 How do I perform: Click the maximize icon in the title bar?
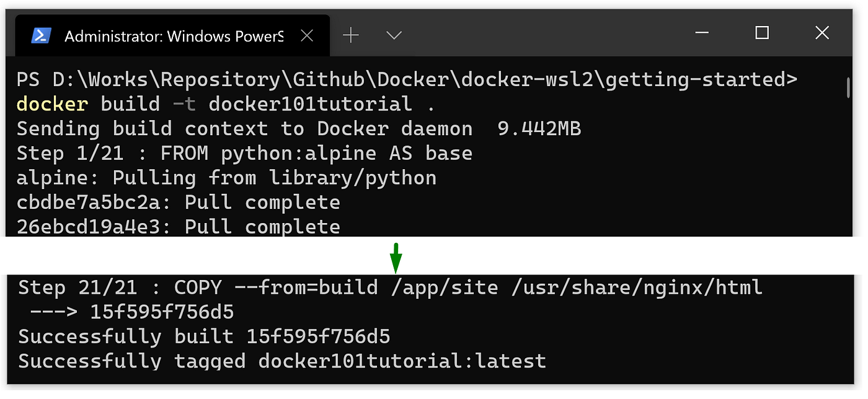(x=761, y=33)
